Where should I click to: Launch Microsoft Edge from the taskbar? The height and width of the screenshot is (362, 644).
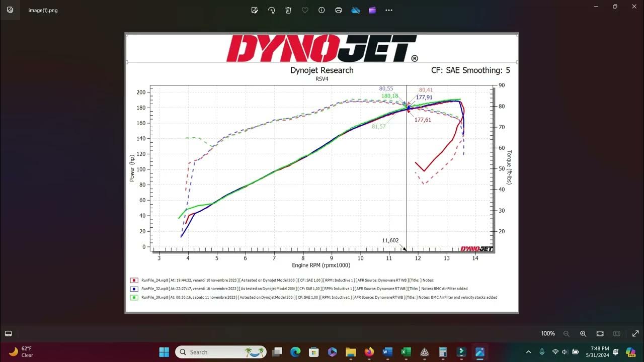tap(295, 352)
